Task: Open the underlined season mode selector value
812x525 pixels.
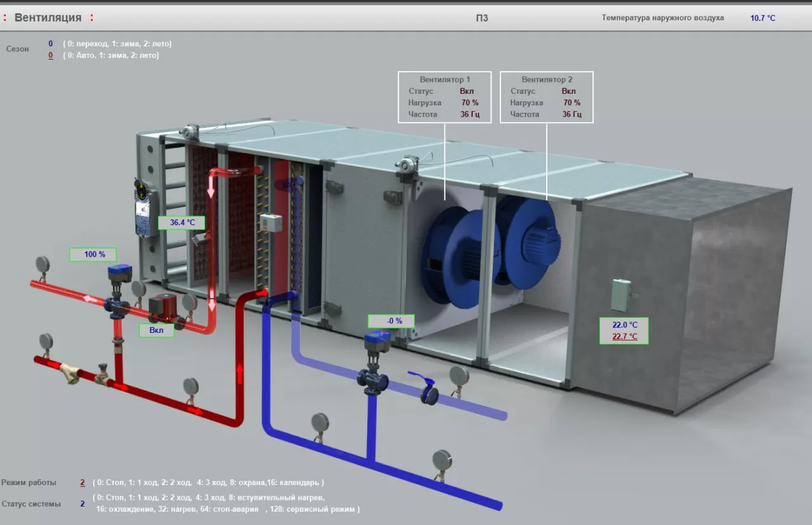Action: click(x=51, y=55)
